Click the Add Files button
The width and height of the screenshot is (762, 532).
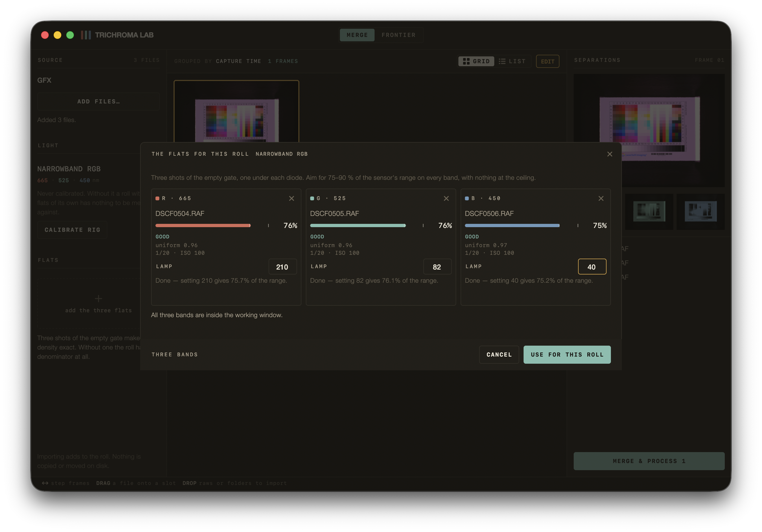99,102
